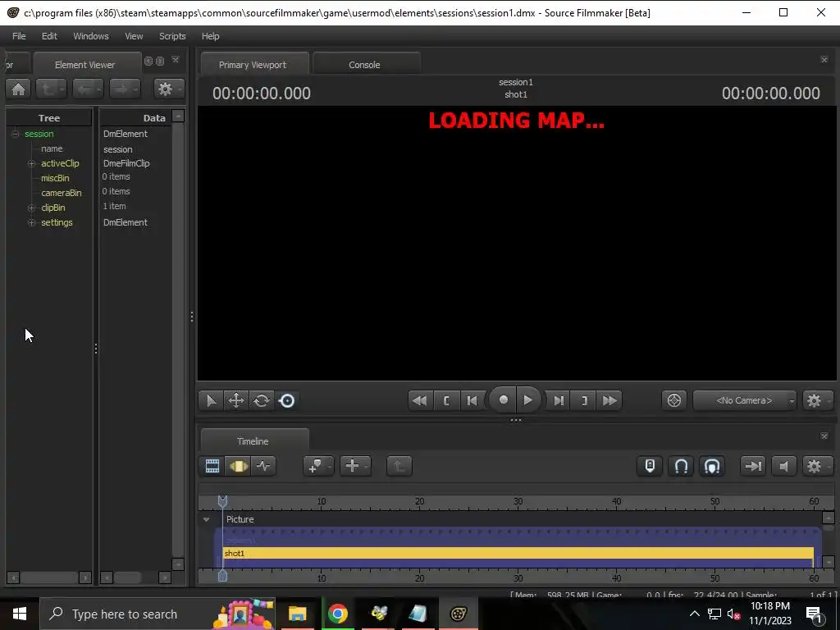Open the notification center
The height and width of the screenshot is (630, 840).
coord(815,614)
